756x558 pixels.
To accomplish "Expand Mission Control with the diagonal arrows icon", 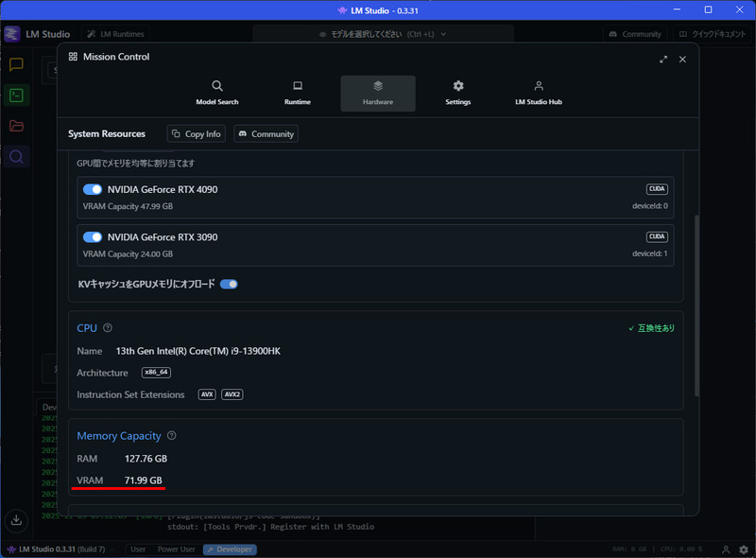I will click(663, 59).
